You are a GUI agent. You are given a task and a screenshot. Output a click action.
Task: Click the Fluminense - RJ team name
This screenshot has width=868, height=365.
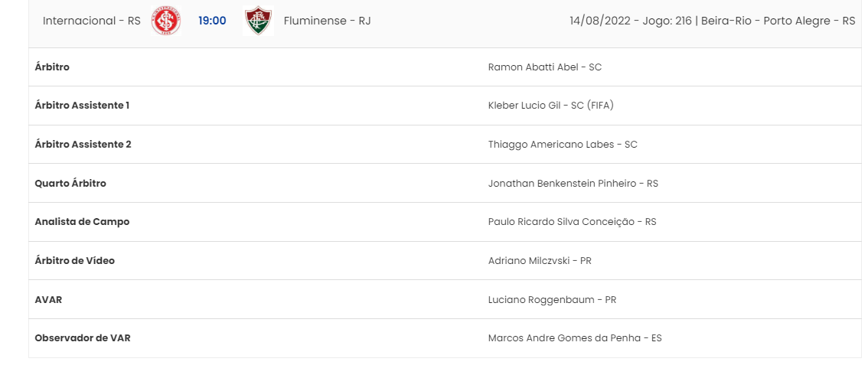click(x=327, y=21)
